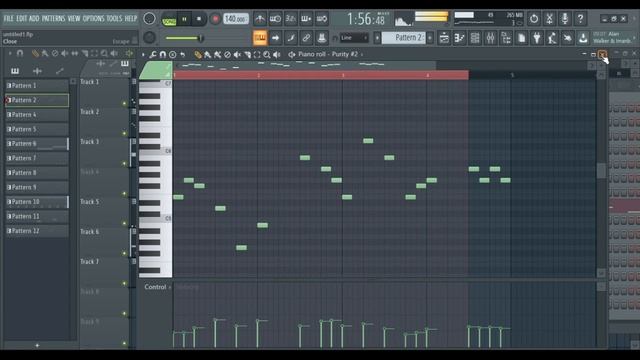
Task: Toggle the typing keyboard to piano icon
Action: point(260,38)
